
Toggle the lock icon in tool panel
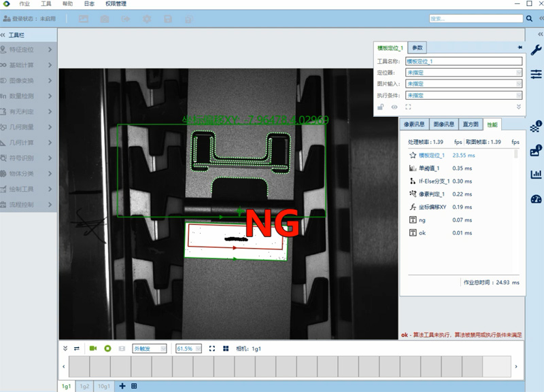pos(381,107)
